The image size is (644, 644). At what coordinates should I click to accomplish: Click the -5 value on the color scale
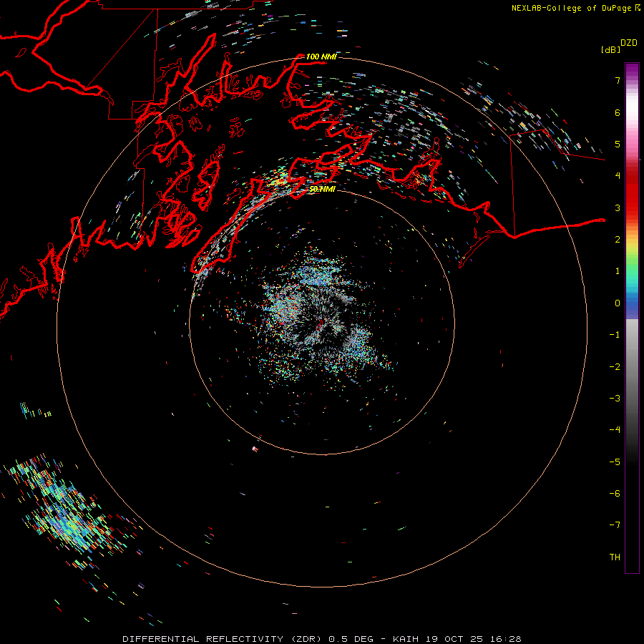pos(615,462)
